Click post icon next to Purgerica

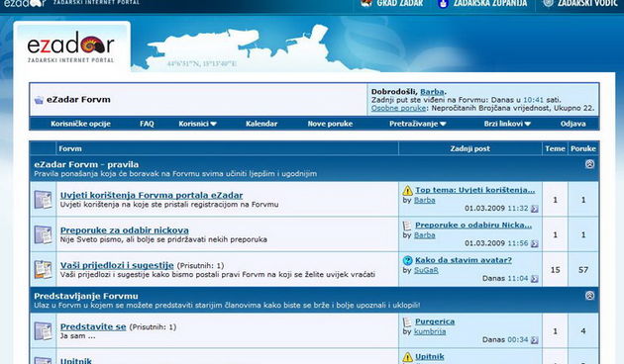click(x=407, y=321)
